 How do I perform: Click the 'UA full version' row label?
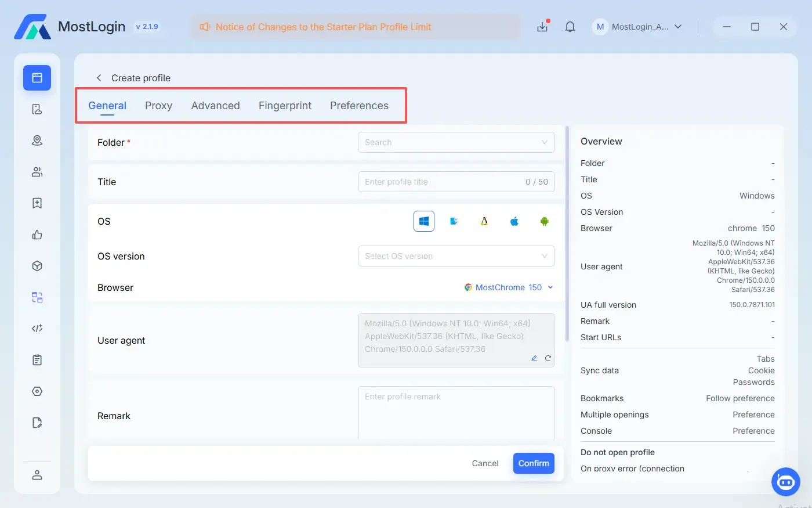[x=608, y=305]
